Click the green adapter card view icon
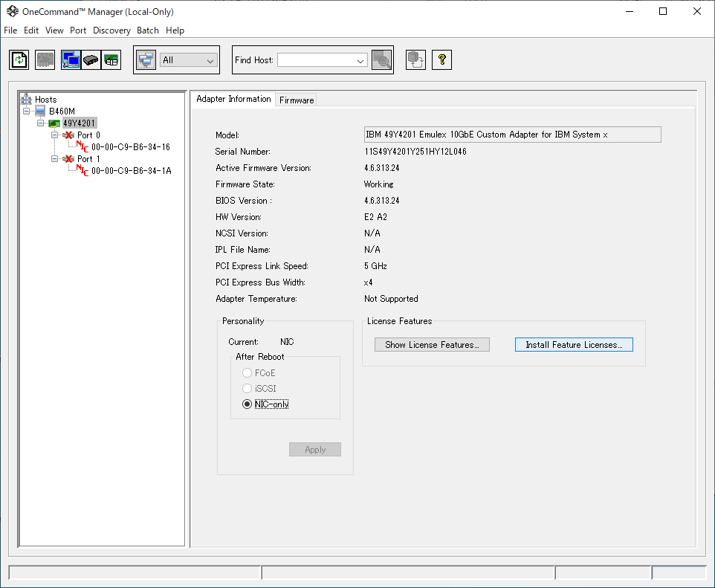715x588 pixels. [x=111, y=60]
